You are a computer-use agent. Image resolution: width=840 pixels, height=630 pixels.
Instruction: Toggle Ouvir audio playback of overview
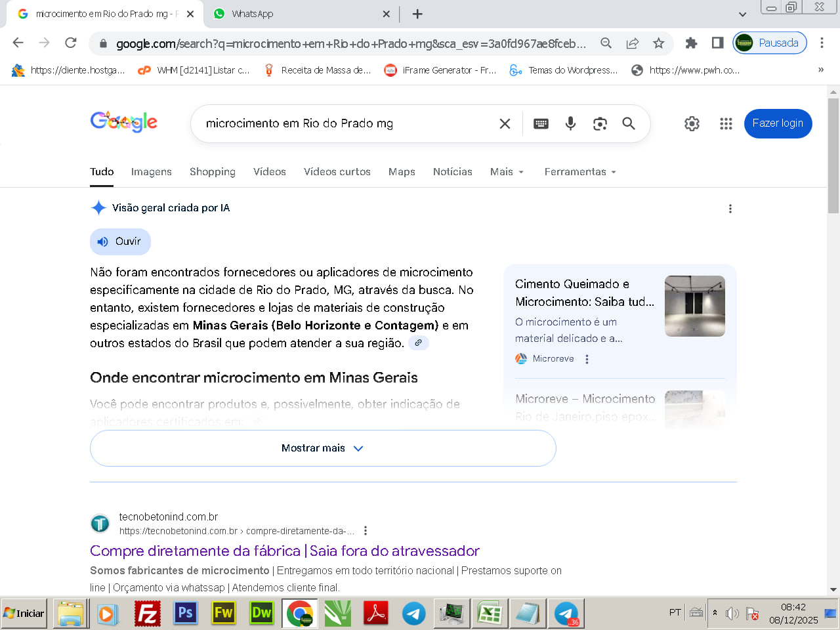120,241
